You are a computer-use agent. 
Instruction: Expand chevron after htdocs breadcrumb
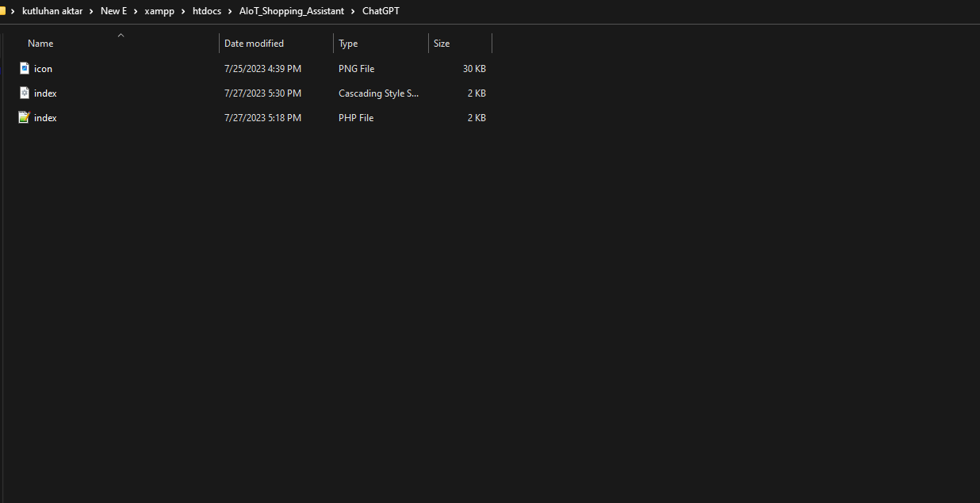[x=231, y=11]
